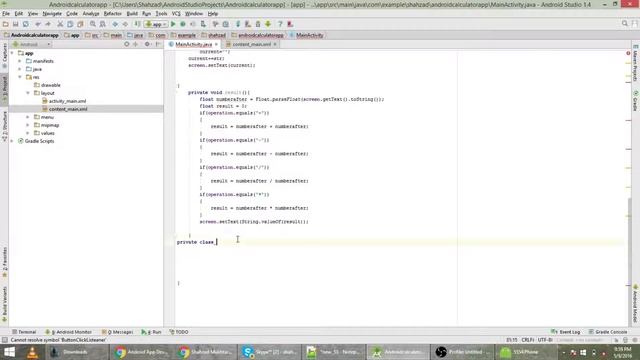Click the Debug app bug icon
This screenshot has height=360, width=640.
coord(183,24)
